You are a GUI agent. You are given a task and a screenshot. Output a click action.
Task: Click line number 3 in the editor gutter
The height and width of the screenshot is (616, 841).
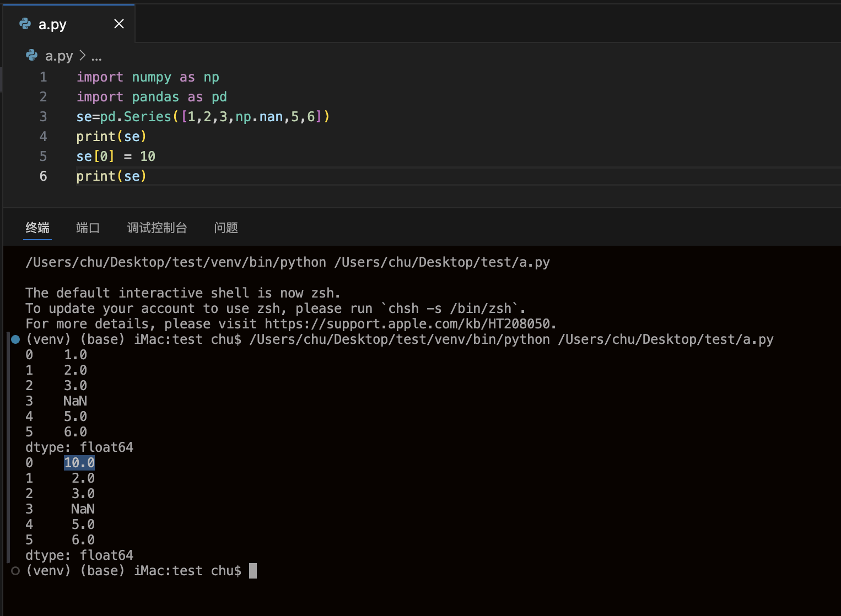click(x=43, y=117)
